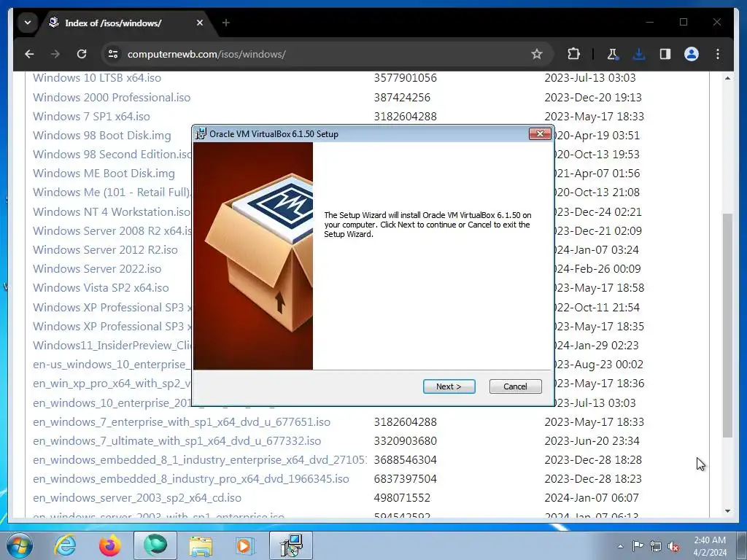Open Windows Start menu

[20, 545]
